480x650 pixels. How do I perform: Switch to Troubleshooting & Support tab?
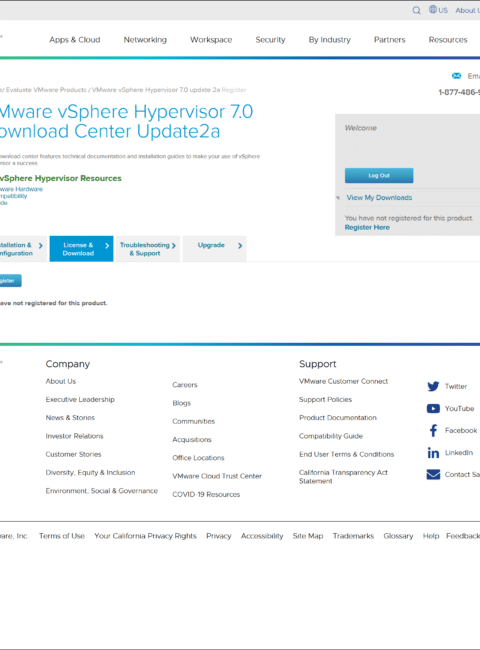click(148, 249)
